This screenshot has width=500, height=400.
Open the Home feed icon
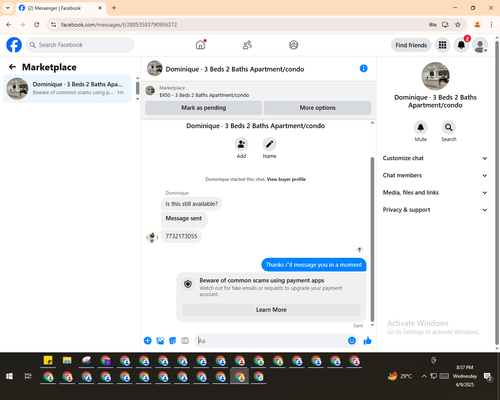[200, 45]
